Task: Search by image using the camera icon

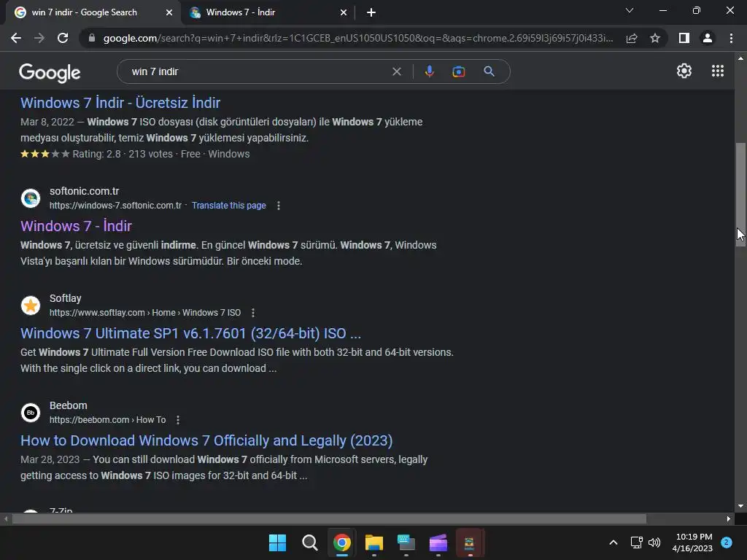Action: point(458,71)
